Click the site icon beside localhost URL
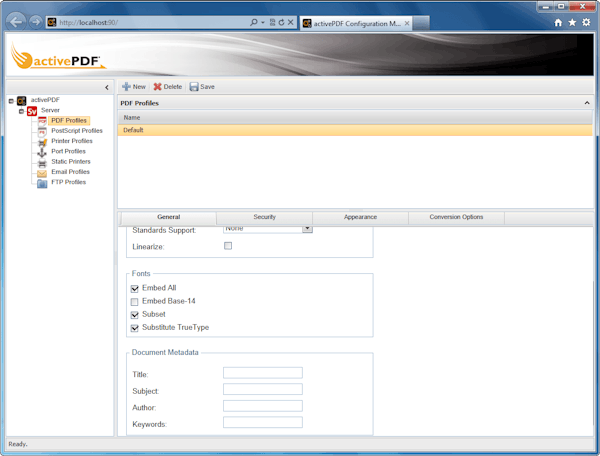The height and width of the screenshot is (456, 600). [52, 22]
